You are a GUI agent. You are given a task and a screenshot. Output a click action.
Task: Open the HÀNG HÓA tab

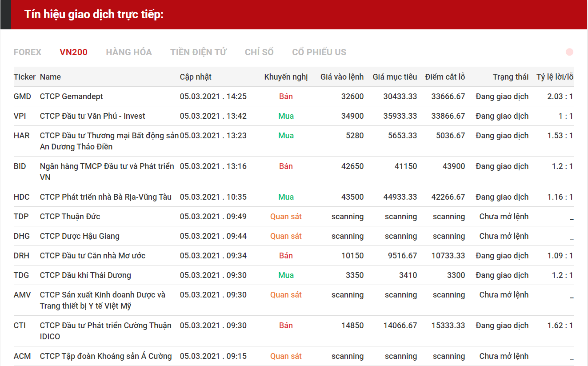[x=129, y=52]
